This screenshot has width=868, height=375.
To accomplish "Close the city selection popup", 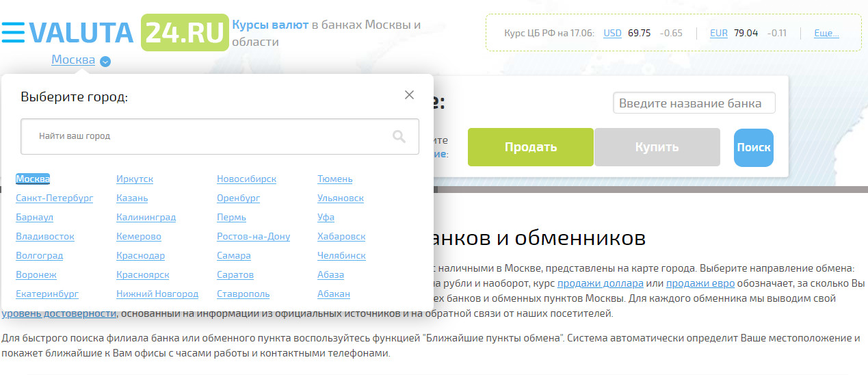I will (409, 95).
